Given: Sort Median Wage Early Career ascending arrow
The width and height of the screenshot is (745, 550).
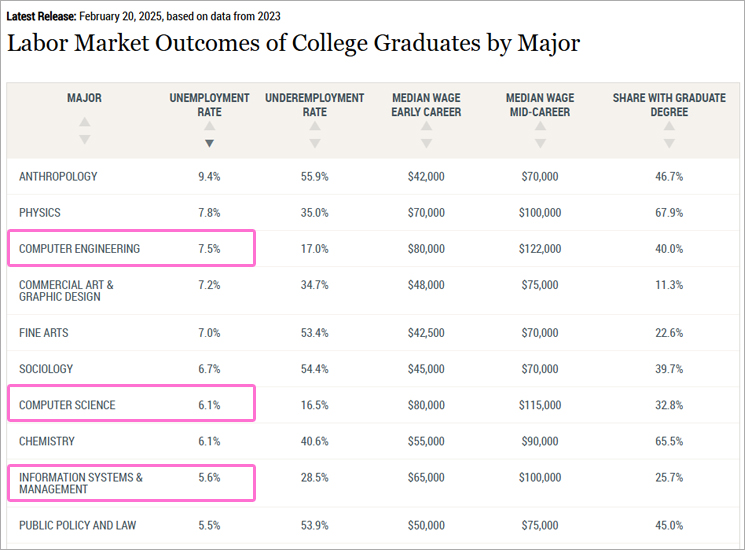Looking at the screenshot, I should (426, 124).
